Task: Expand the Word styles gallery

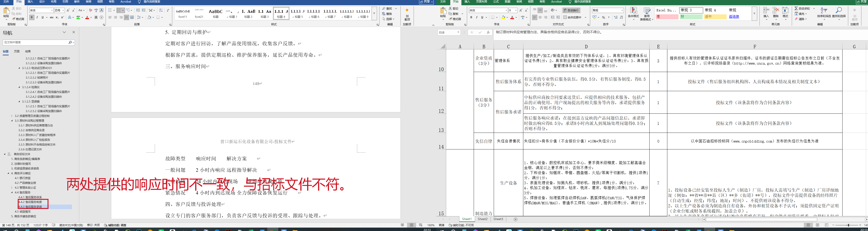Action: tap(374, 13)
